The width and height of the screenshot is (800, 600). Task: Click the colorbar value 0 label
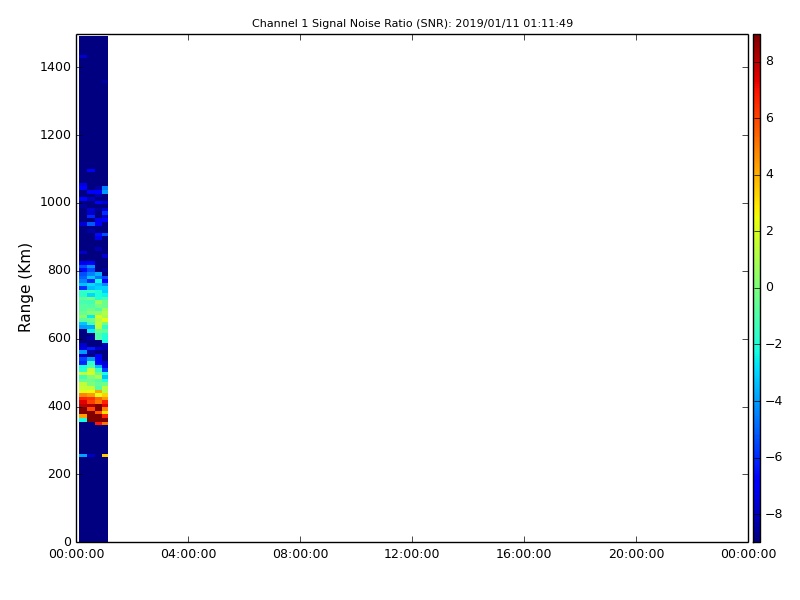coord(770,287)
